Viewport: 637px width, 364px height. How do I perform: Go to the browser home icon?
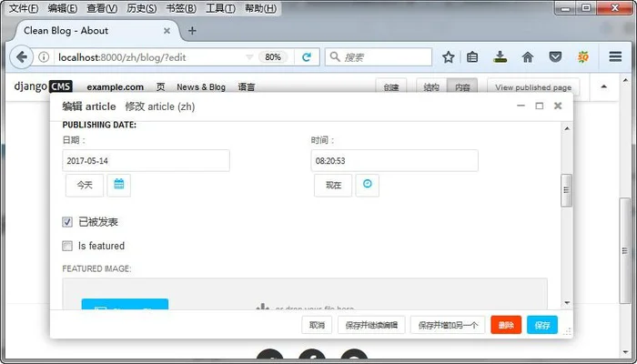[x=528, y=57]
